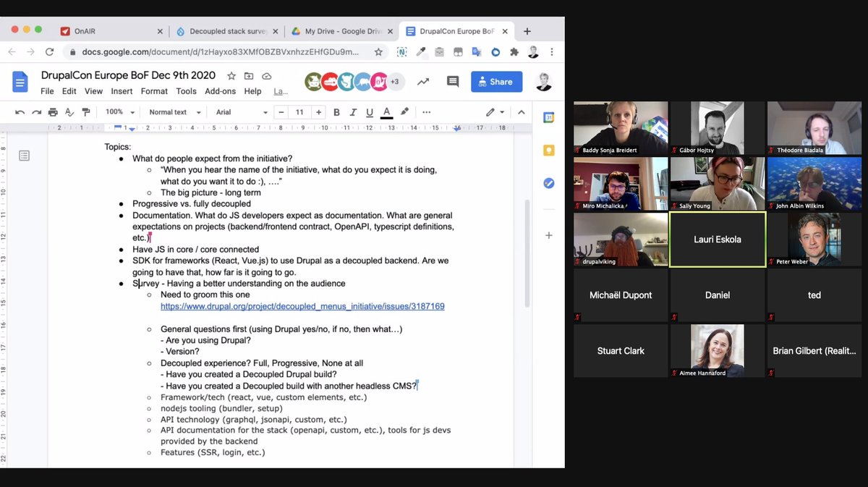The width and height of the screenshot is (868, 487).
Task: Click the Redo arrow in the toolbar
Action: (36, 112)
